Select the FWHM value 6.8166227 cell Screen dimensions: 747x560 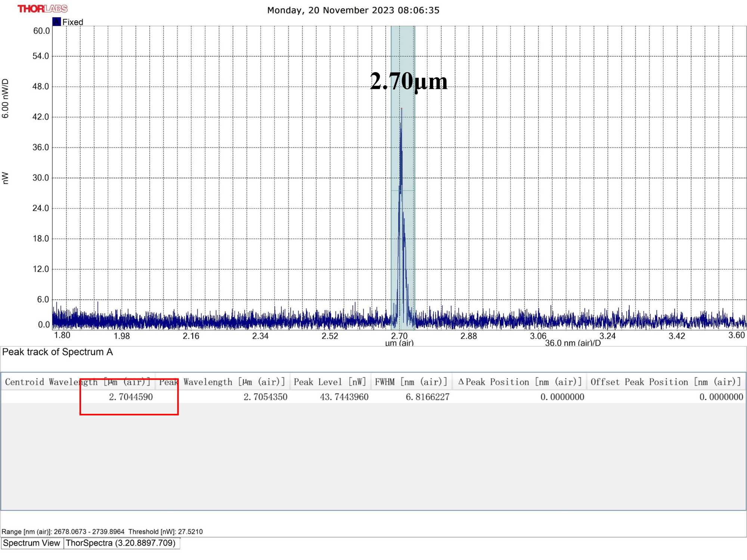pyautogui.click(x=427, y=397)
